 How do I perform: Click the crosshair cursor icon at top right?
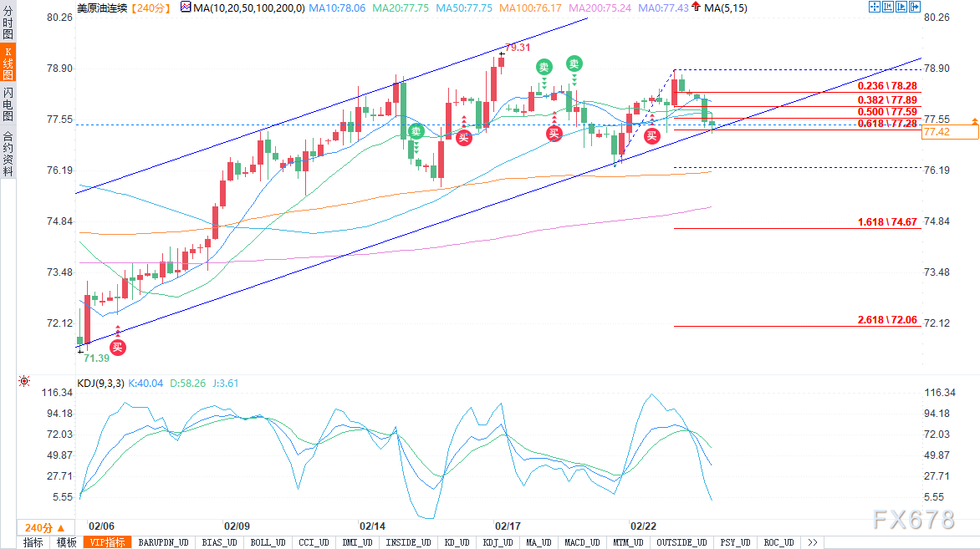[x=875, y=7]
